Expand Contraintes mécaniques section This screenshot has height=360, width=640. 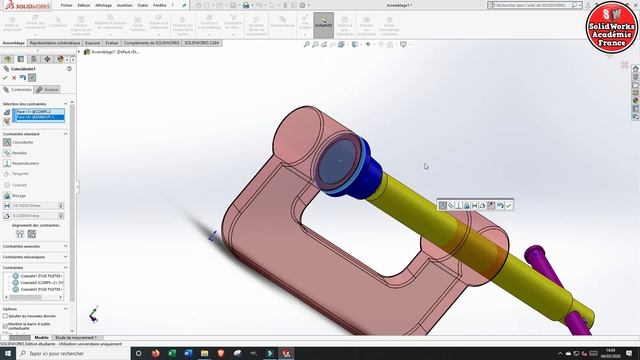[x=66, y=257]
